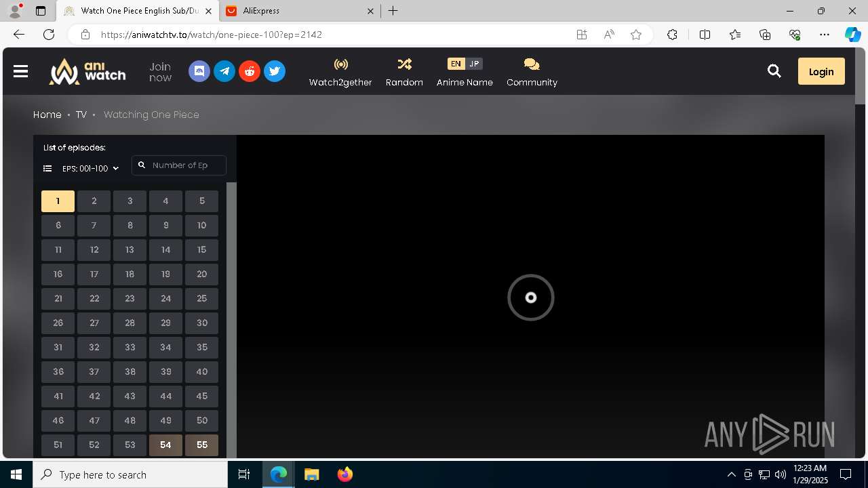This screenshot has height=488, width=868.
Task: Click the taskbar search box
Action: 130,474
